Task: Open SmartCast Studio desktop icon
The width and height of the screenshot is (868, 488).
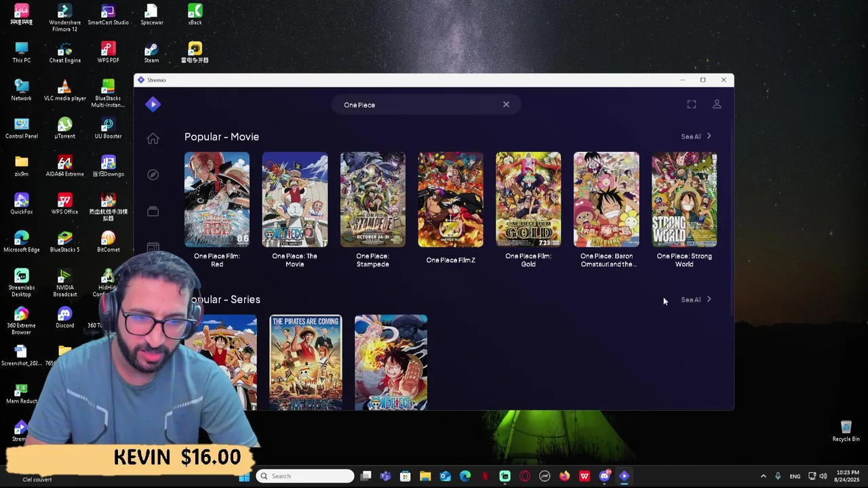Action: (x=108, y=15)
